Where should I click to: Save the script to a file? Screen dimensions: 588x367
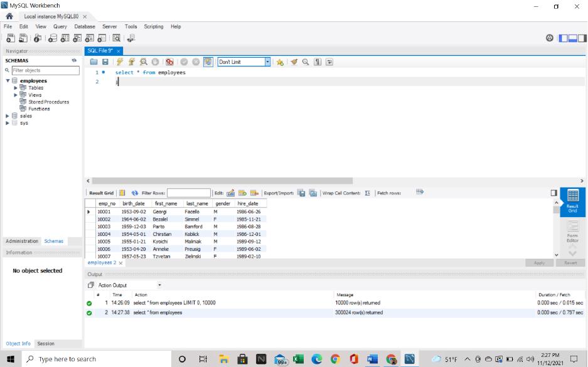click(105, 62)
